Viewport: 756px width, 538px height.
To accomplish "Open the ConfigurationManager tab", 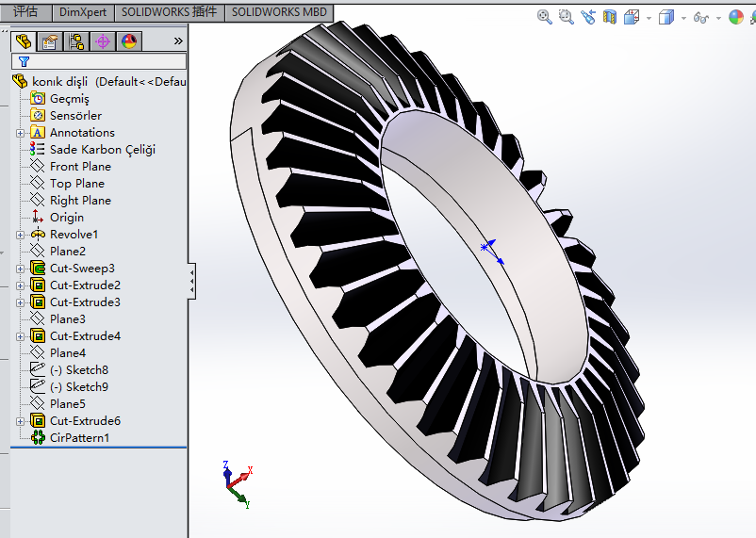I will click(x=76, y=42).
